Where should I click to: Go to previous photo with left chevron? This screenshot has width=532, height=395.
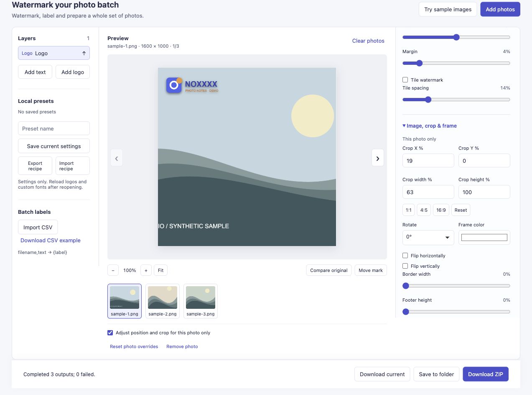pos(117,158)
